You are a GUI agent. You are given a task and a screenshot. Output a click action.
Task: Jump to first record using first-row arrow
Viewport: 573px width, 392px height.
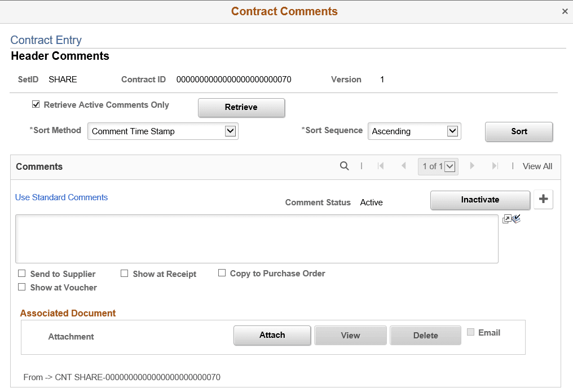coord(381,166)
